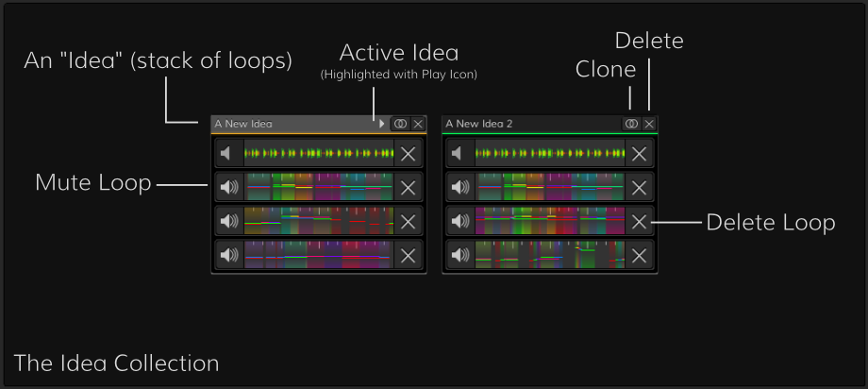Clone the idea named A New Idea 2

click(631, 124)
